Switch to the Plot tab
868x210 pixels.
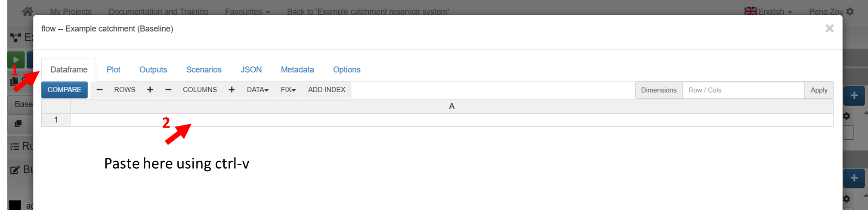click(113, 69)
